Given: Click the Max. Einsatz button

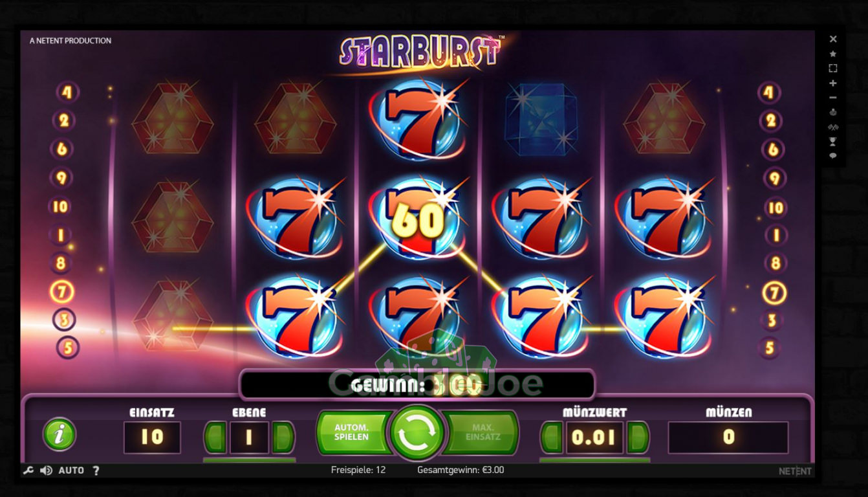Looking at the screenshot, I should tap(482, 432).
